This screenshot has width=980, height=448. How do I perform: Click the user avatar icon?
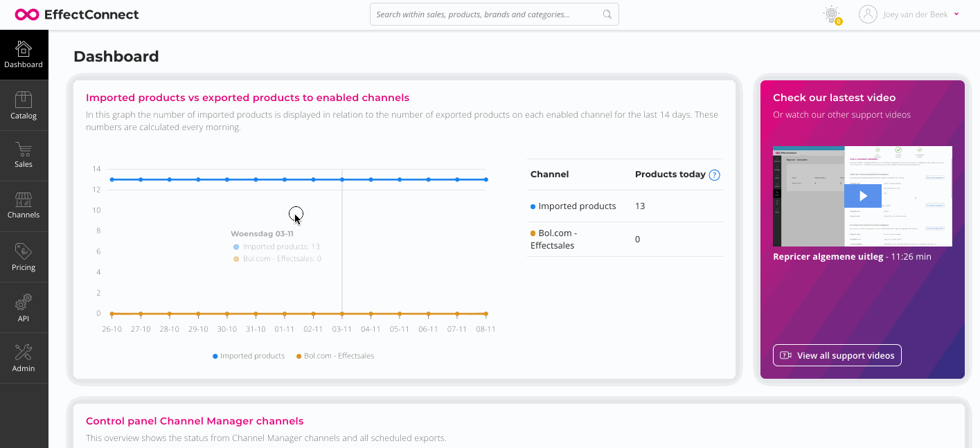(x=868, y=15)
